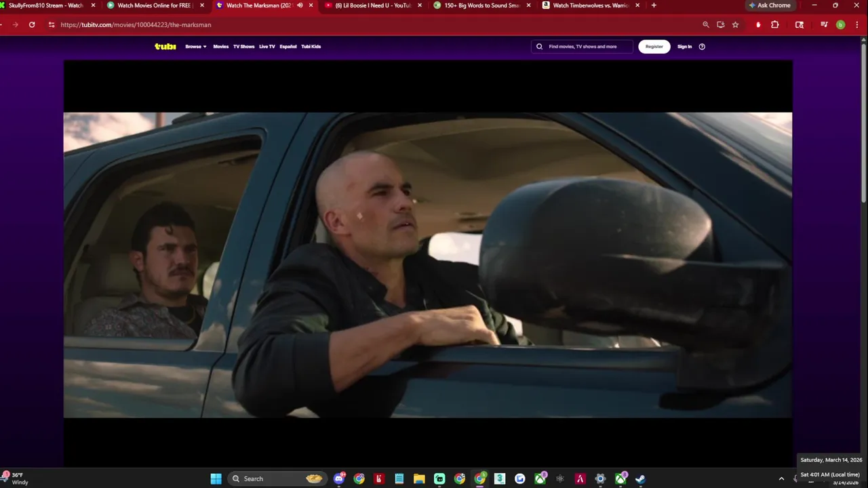
Task: Click the install app icon in address bar
Action: coord(720,24)
